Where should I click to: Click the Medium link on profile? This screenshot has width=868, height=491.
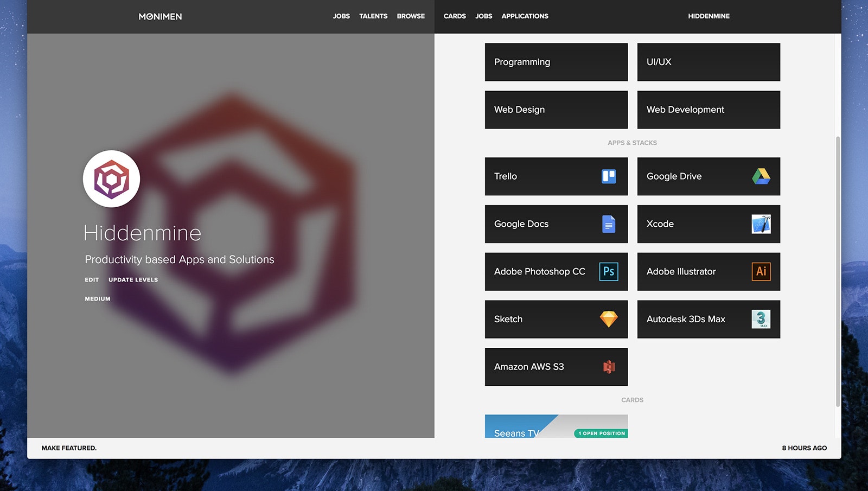[98, 299]
